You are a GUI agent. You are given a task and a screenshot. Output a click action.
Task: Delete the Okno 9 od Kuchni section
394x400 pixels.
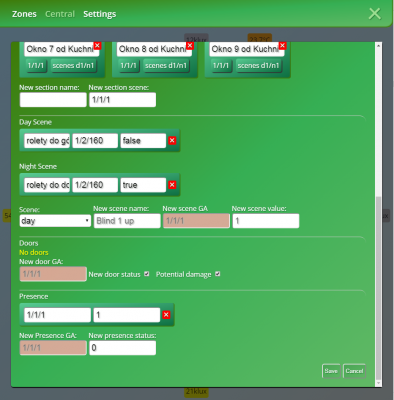[x=283, y=45]
